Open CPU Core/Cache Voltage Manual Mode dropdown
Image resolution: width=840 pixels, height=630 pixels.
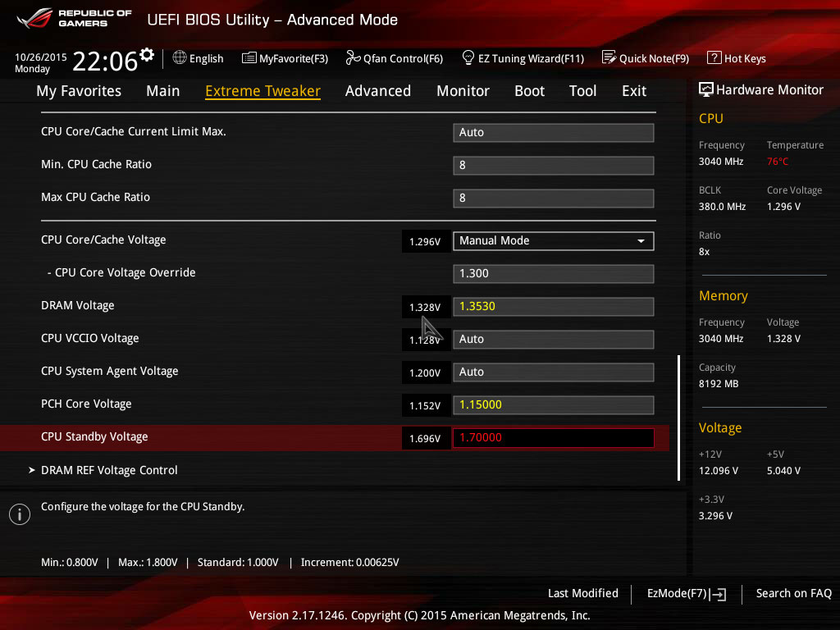click(554, 241)
